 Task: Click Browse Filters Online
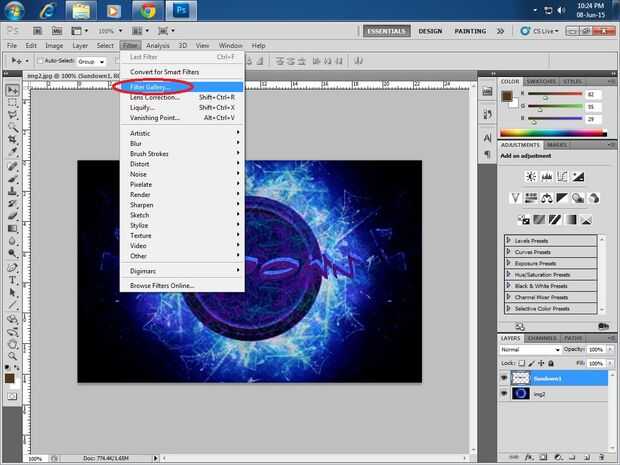(x=182, y=285)
